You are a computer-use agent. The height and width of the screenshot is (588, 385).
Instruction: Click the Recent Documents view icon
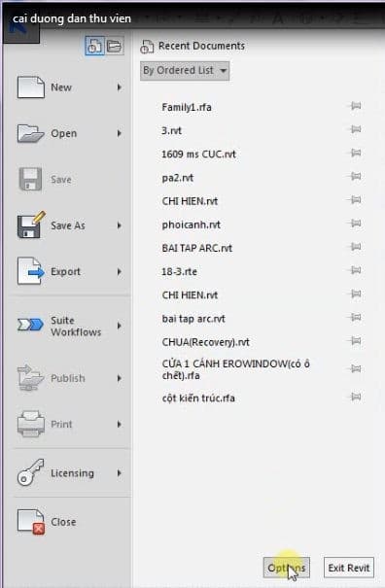pos(94,46)
